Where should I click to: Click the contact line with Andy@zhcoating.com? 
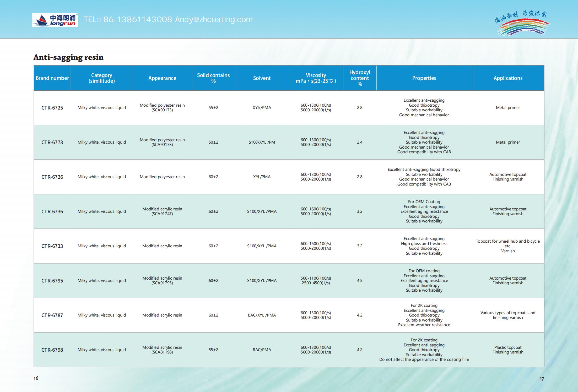[168, 20]
